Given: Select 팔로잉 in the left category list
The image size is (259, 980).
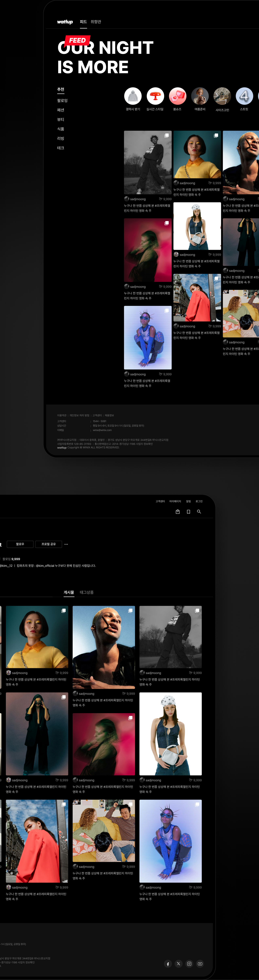Looking at the screenshot, I should click(x=62, y=100).
